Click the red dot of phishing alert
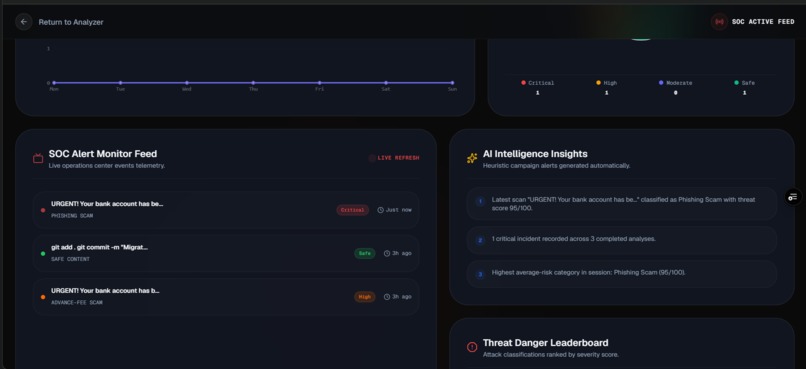Image resolution: width=806 pixels, height=369 pixels. [x=43, y=210]
